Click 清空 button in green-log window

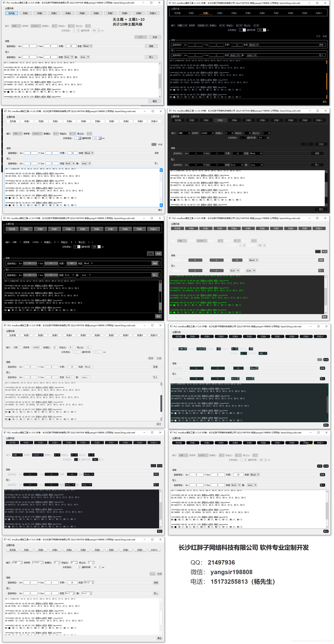click(324, 317)
